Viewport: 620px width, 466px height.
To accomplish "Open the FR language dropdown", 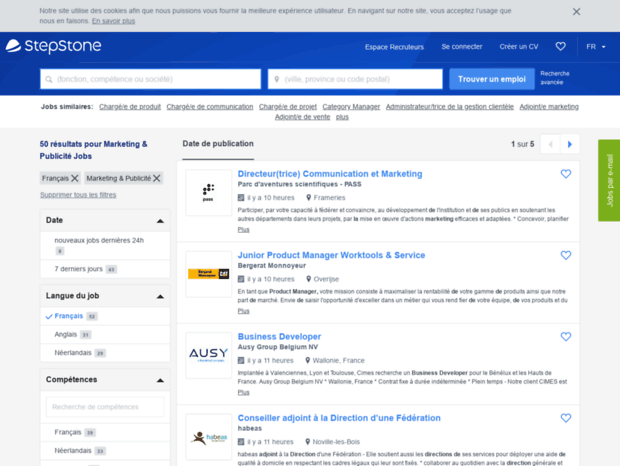I will [595, 47].
